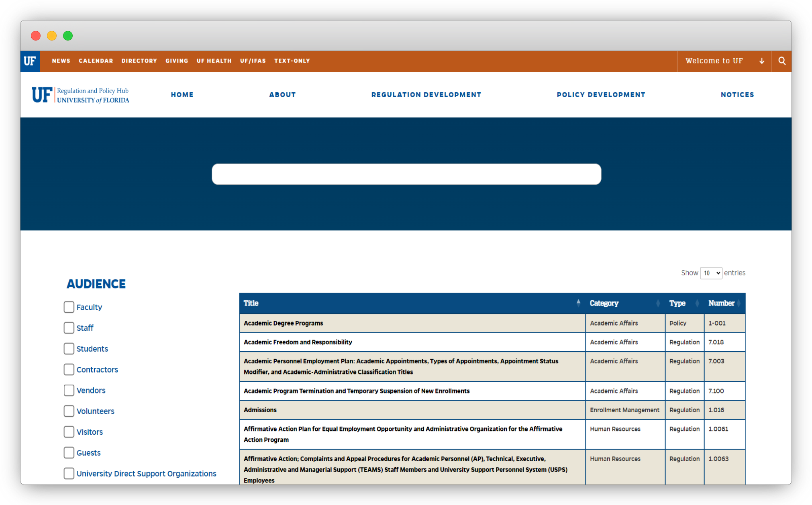
Task: Go to the Notices menu item
Action: (737, 95)
